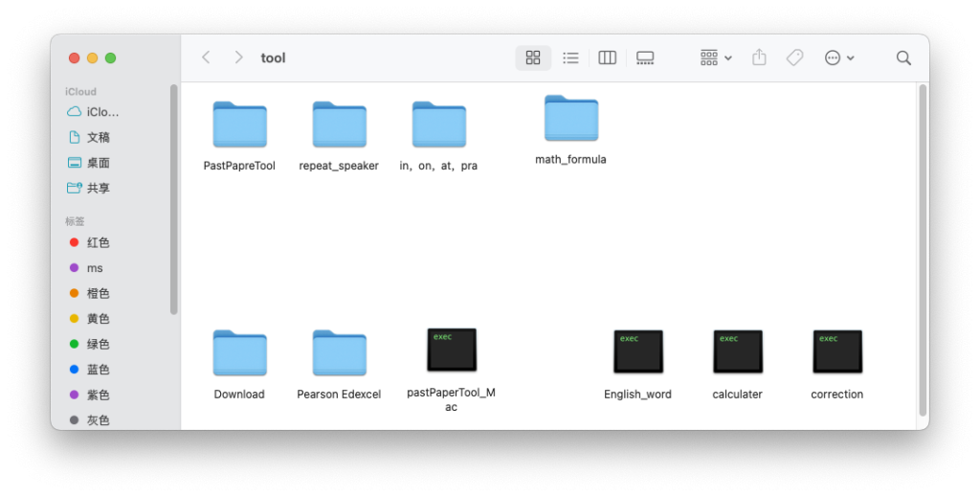This screenshot has height=497, width=980.
Task: Click the Search magnifier icon
Action: [x=903, y=57]
